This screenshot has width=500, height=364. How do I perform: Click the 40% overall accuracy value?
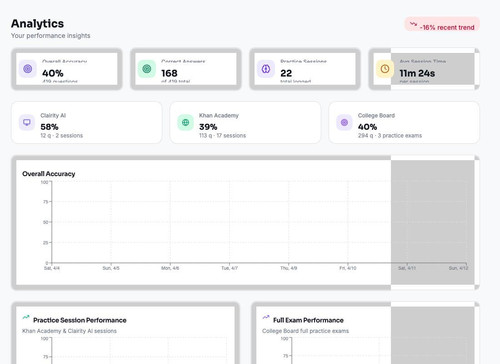53,73
